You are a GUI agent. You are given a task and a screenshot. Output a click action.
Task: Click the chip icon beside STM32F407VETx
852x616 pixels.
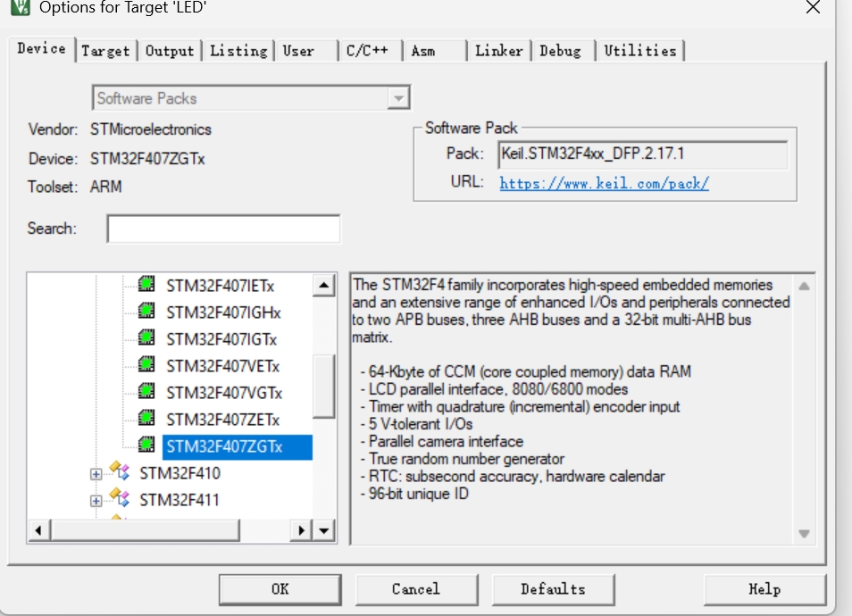146,364
